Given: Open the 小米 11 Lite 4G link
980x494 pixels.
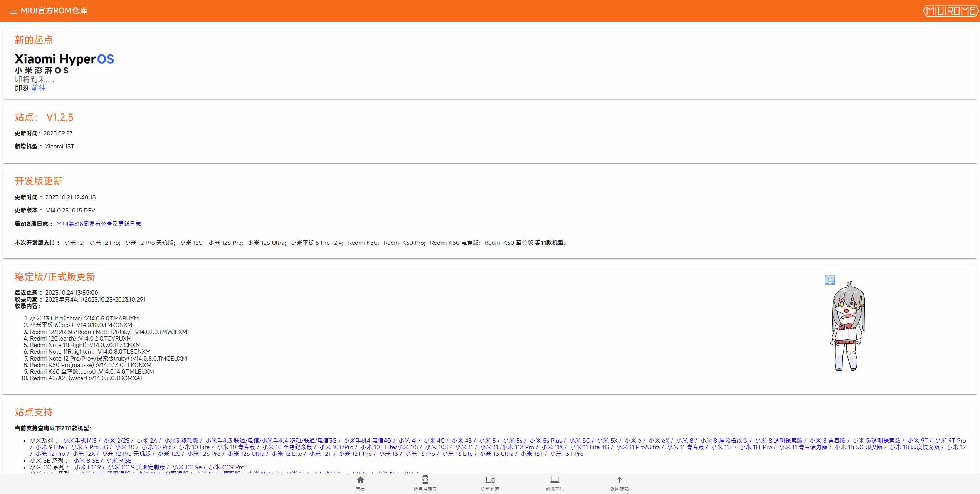Looking at the screenshot, I should (x=589, y=447).
